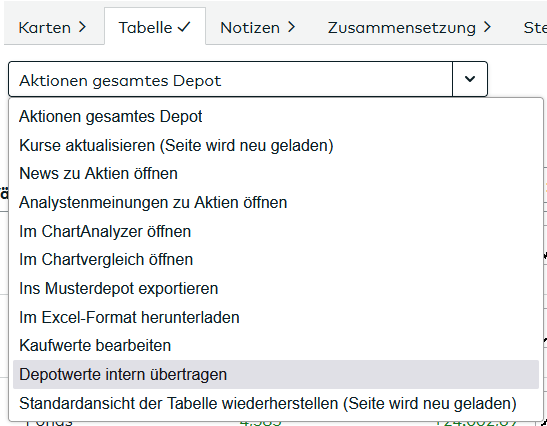Click the chevron arrow beside Karten
This screenshot has width=547, height=426.
(x=82, y=27)
